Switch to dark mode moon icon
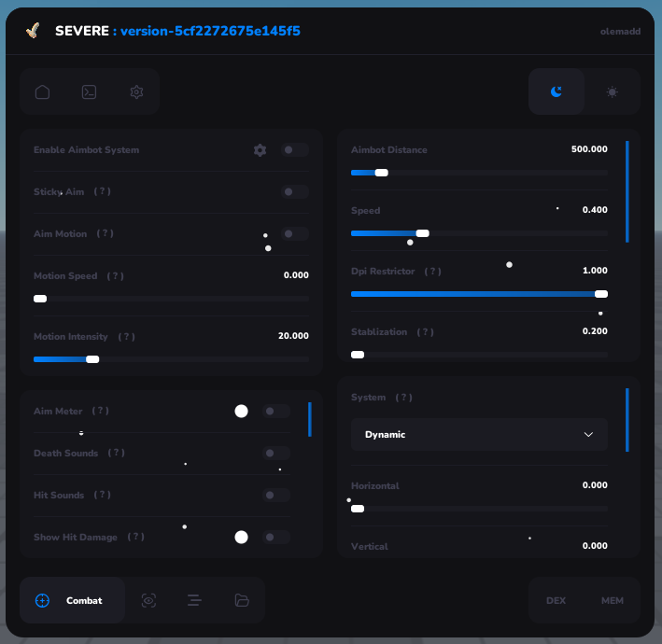 (556, 91)
